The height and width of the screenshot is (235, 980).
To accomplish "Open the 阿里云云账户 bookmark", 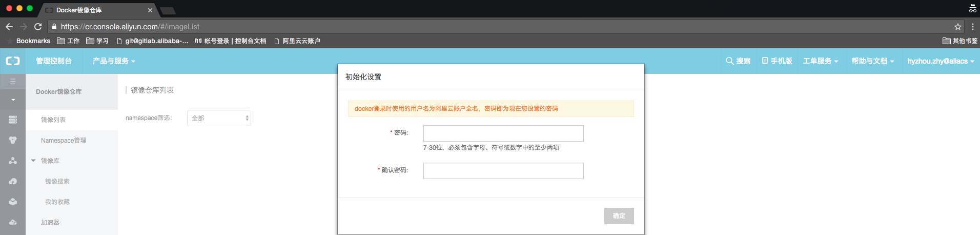I will pos(297,41).
